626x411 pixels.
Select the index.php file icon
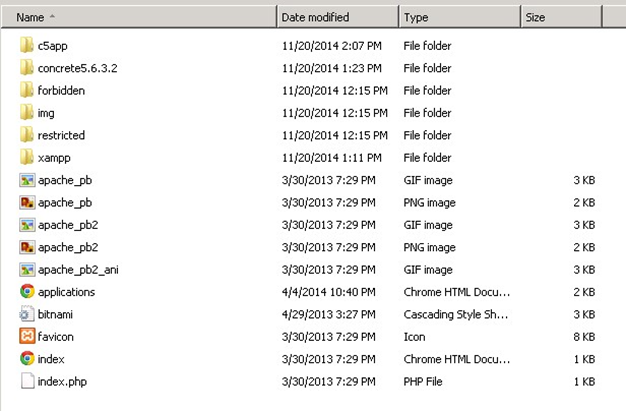pyautogui.click(x=27, y=381)
